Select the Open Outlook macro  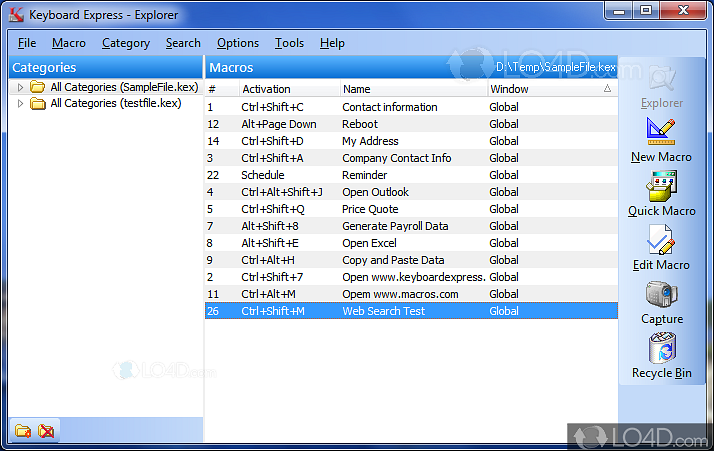point(411,192)
